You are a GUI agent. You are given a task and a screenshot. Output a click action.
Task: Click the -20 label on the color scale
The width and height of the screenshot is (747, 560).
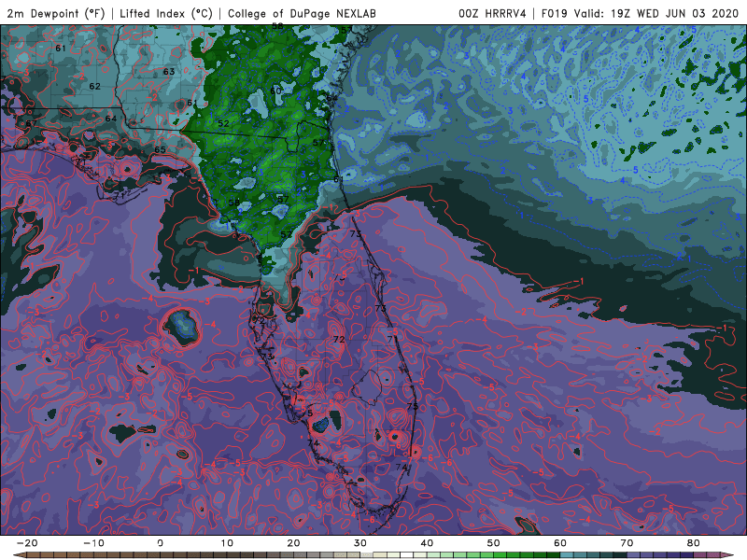tap(27, 543)
